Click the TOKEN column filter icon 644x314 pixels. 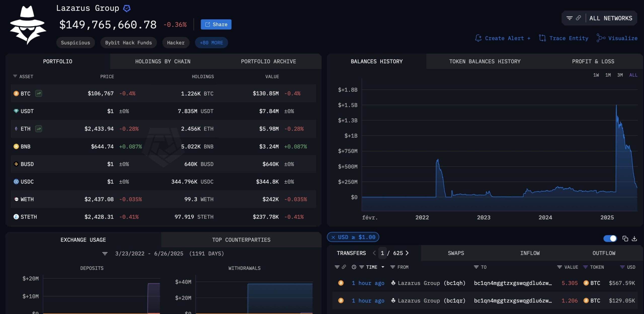[x=585, y=267]
